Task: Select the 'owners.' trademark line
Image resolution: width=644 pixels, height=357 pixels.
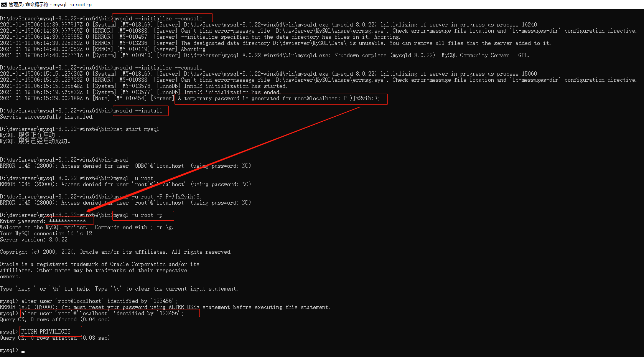Action: pyautogui.click(x=10, y=276)
